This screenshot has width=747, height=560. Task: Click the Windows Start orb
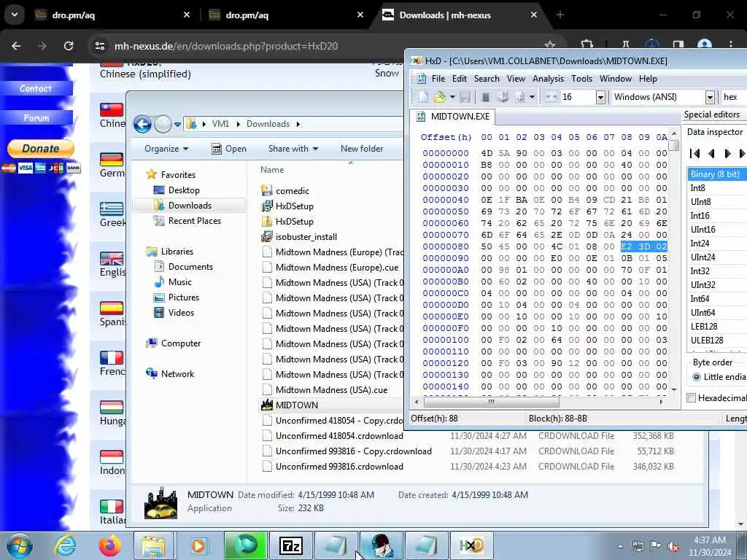click(20, 545)
